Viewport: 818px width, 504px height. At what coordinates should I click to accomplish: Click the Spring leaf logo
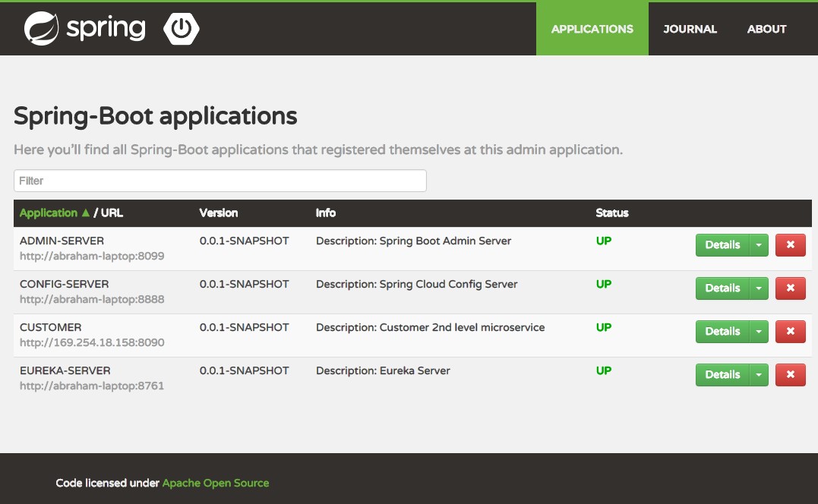coord(41,29)
